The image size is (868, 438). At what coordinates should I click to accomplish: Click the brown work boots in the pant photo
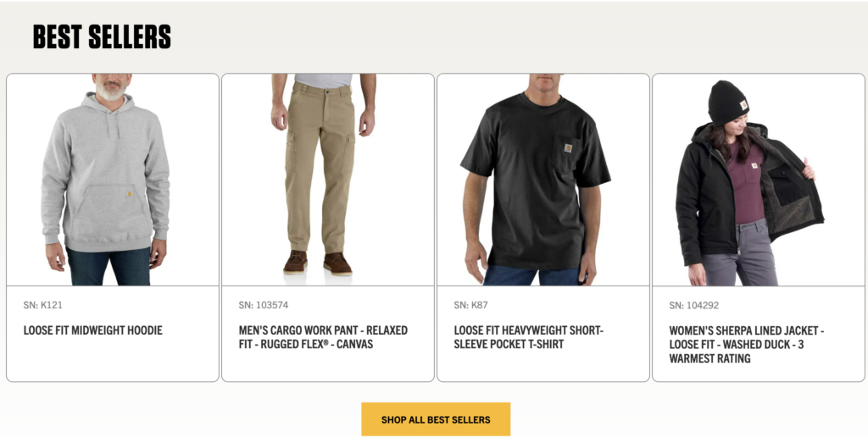[x=318, y=262]
